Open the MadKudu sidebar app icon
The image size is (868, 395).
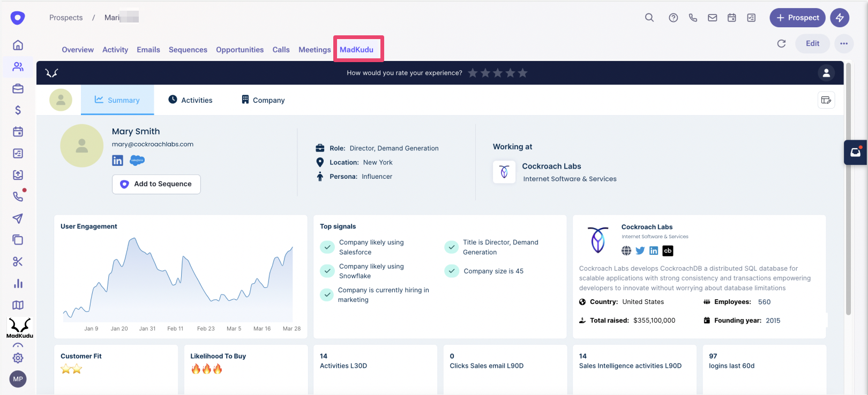20,328
